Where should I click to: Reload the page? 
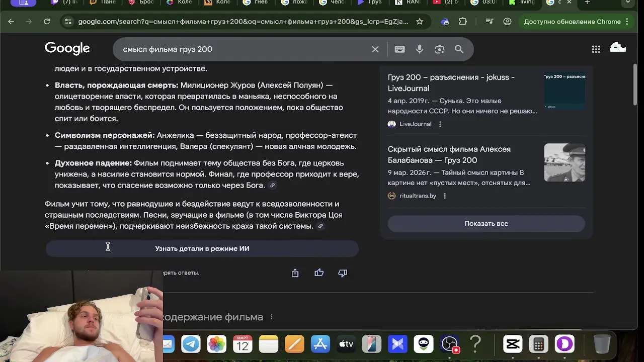click(47, 22)
